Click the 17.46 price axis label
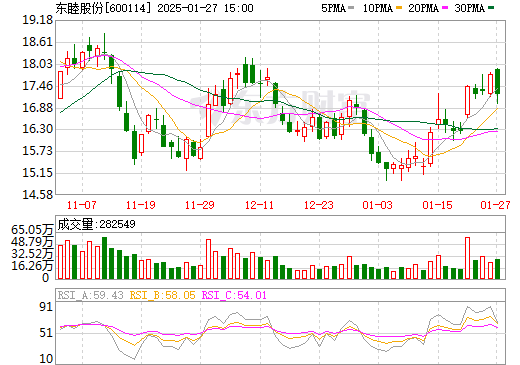Screen dimensions: 520x365 [x=38, y=86]
